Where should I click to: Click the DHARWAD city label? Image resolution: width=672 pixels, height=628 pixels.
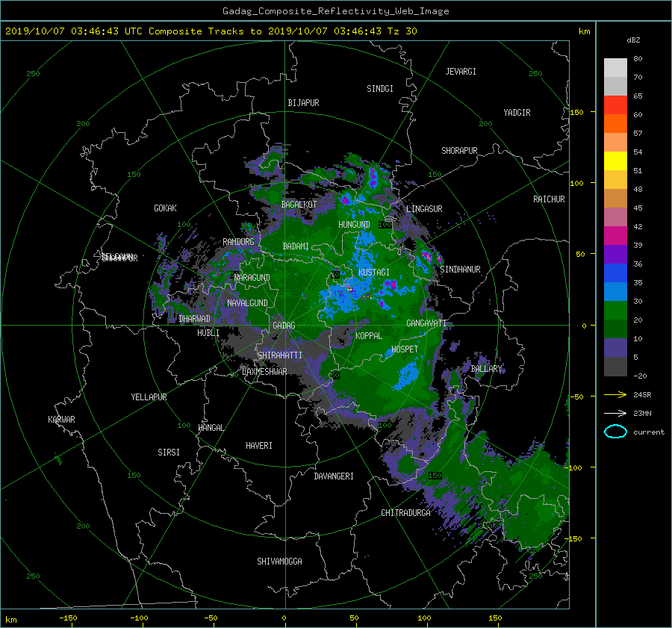point(195,319)
